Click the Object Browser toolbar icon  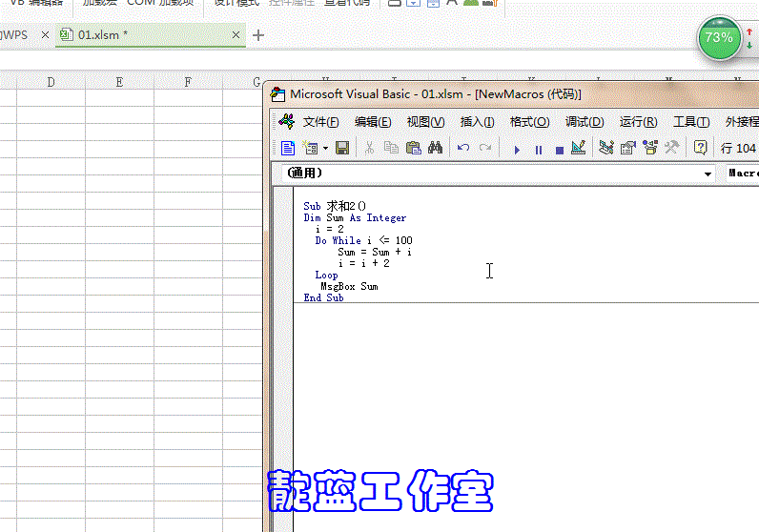[x=650, y=148]
